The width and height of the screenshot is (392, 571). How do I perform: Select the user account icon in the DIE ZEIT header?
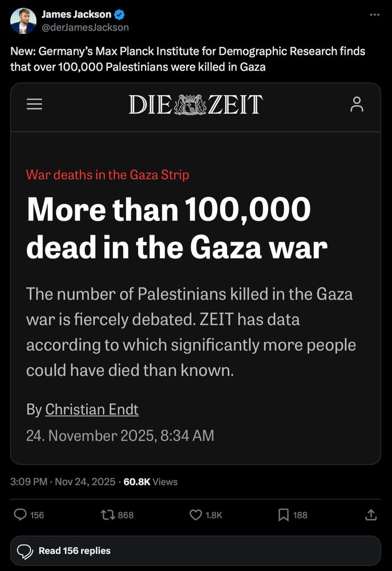pyautogui.click(x=357, y=104)
